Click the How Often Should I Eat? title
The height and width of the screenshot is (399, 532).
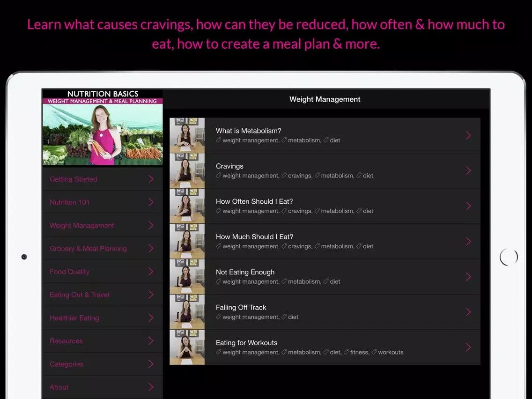254,201
